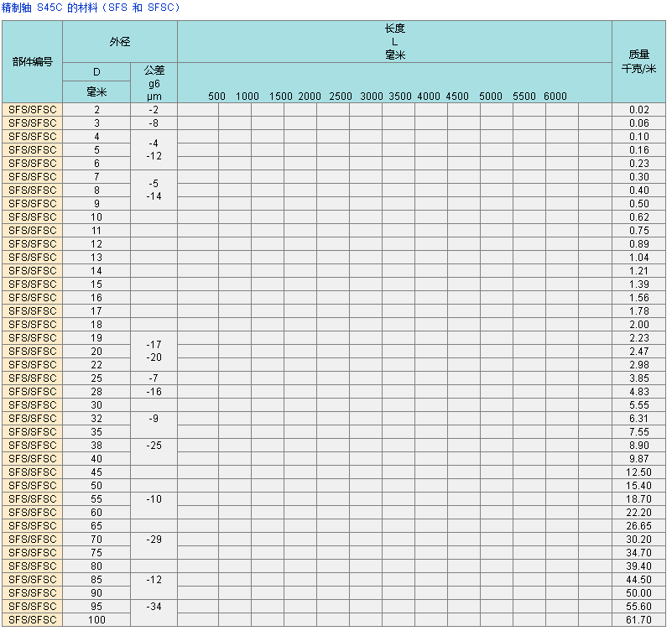This screenshot has width=672, height=631.
Task: Select the 3500 length heading
Action: point(400,96)
